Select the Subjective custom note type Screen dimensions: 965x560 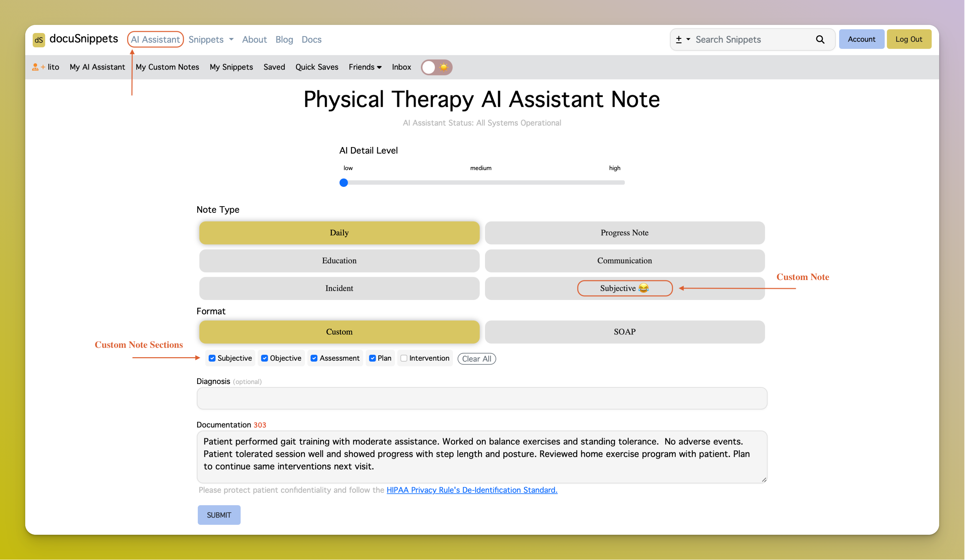pos(625,288)
